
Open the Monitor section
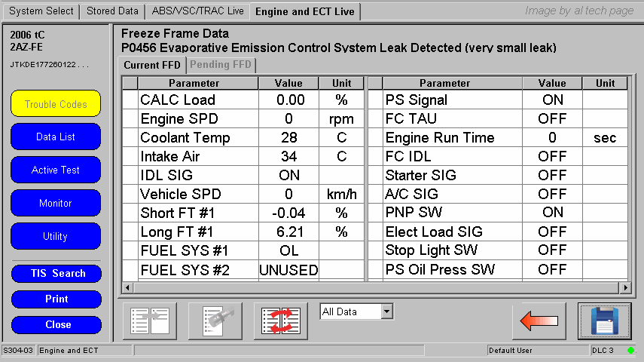click(x=56, y=204)
